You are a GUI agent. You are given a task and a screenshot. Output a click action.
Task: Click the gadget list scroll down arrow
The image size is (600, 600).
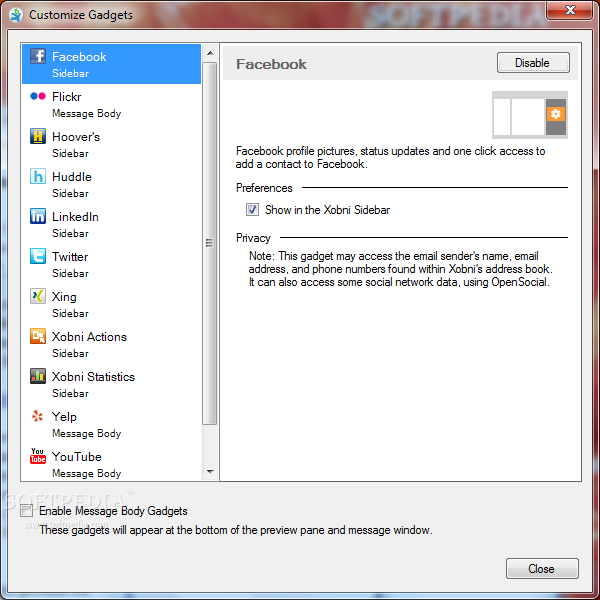[x=210, y=471]
